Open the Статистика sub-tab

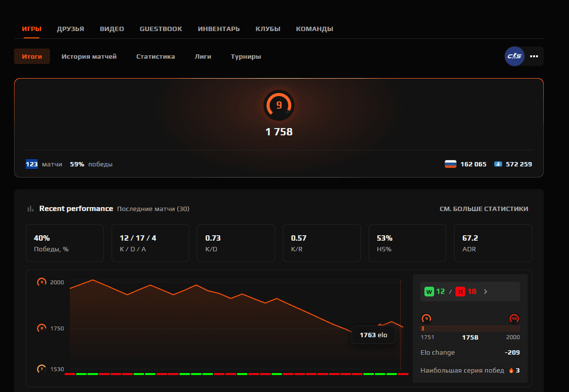155,56
